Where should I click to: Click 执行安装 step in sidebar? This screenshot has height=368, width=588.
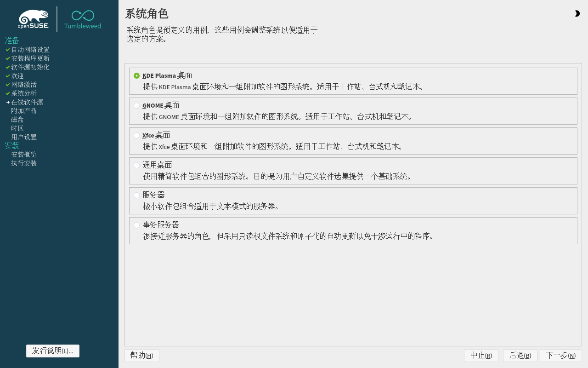tap(24, 163)
